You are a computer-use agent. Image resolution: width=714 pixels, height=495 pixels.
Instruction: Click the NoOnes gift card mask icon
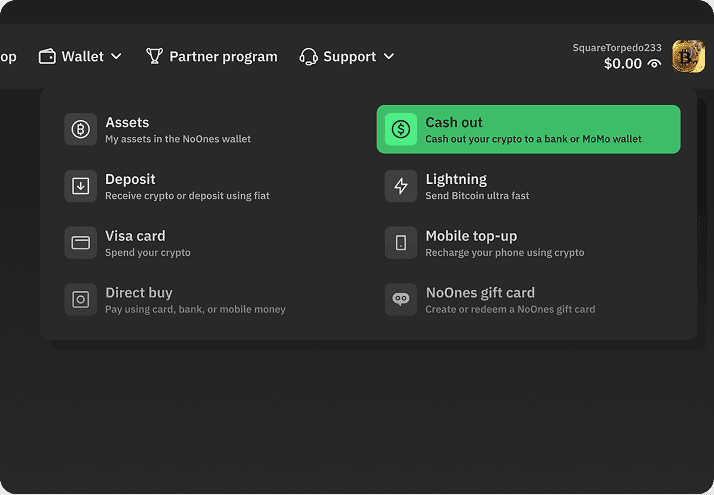401,300
